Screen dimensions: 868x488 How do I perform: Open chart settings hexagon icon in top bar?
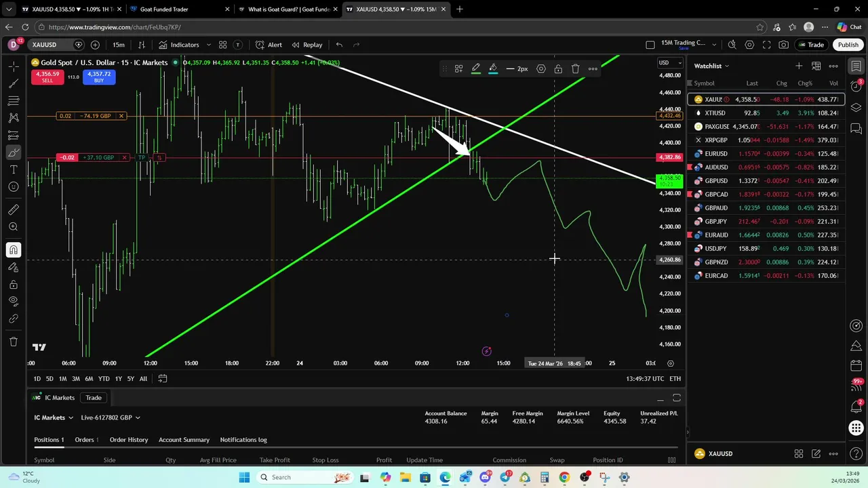(x=749, y=45)
